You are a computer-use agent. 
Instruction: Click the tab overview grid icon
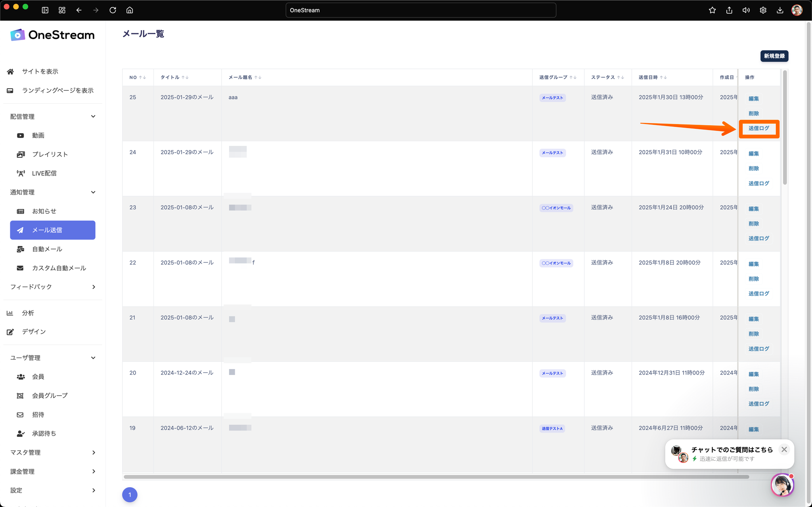(62, 10)
